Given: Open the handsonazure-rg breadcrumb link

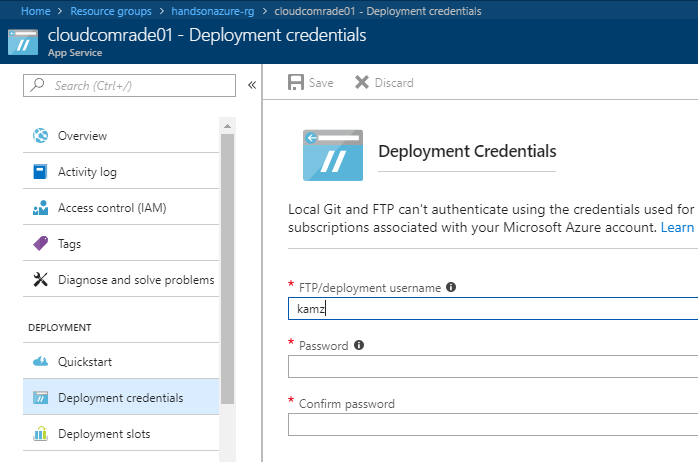Looking at the screenshot, I should tap(213, 11).
